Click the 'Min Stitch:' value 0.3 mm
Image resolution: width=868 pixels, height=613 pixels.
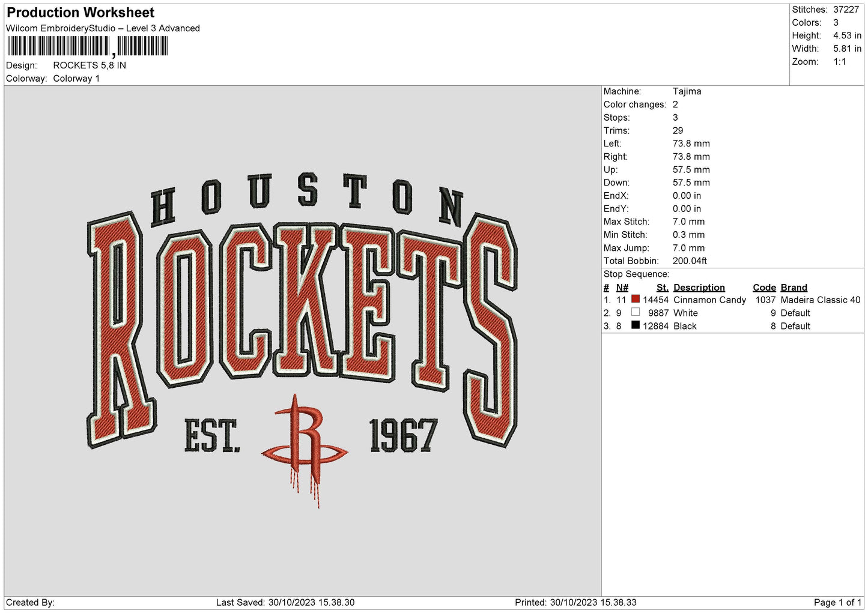[689, 235]
